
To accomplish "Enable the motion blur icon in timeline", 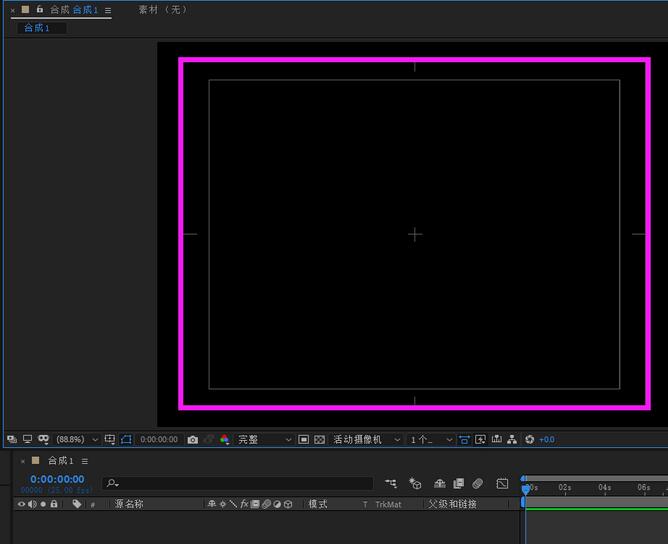I will click(x=478, y=484).
